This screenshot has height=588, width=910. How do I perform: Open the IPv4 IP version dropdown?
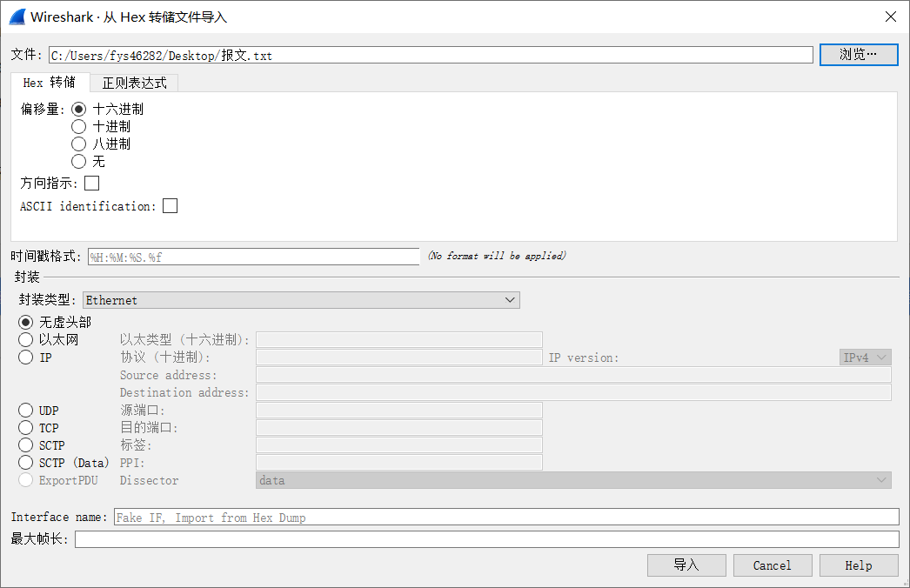[x=866, y=357]
